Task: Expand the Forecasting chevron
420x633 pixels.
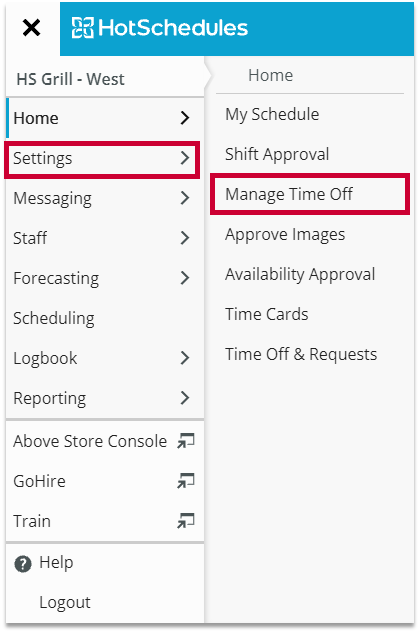Action: click(185, 278)
